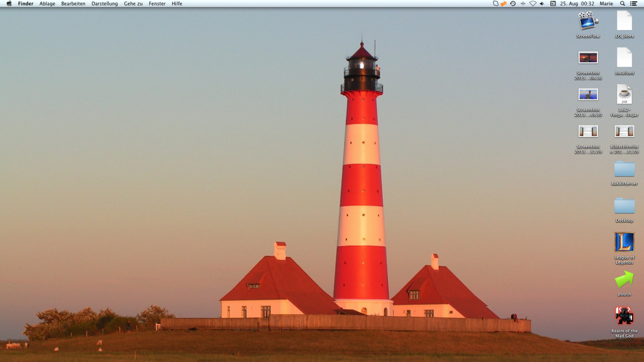Select the Forge JAR file icon
The height and width of the screenshot is (362, 644).
click(624, 95)
